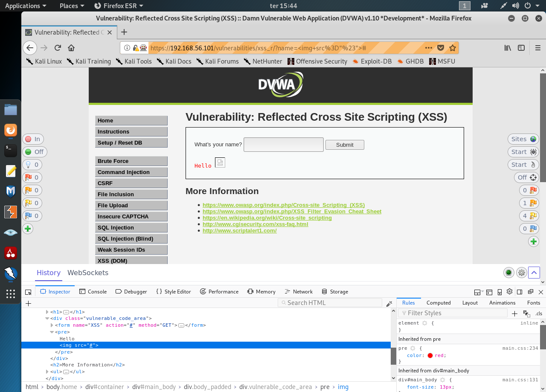Open the frame selector dropdown in DevTools

(478, 292)
